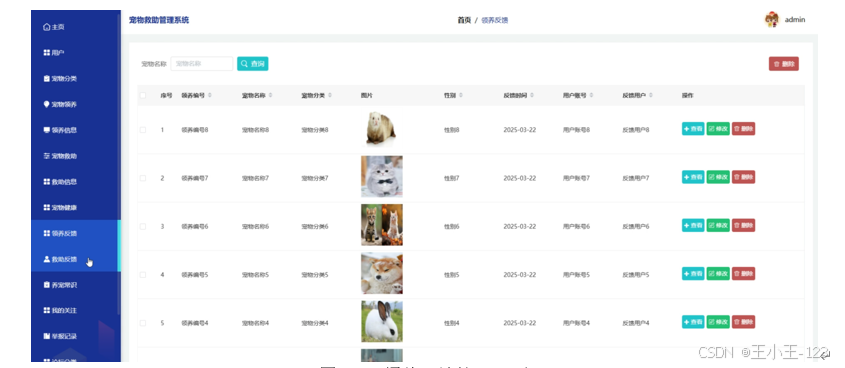
Task: Click 修改 for row 领养编号7
Action: point(718,177)
